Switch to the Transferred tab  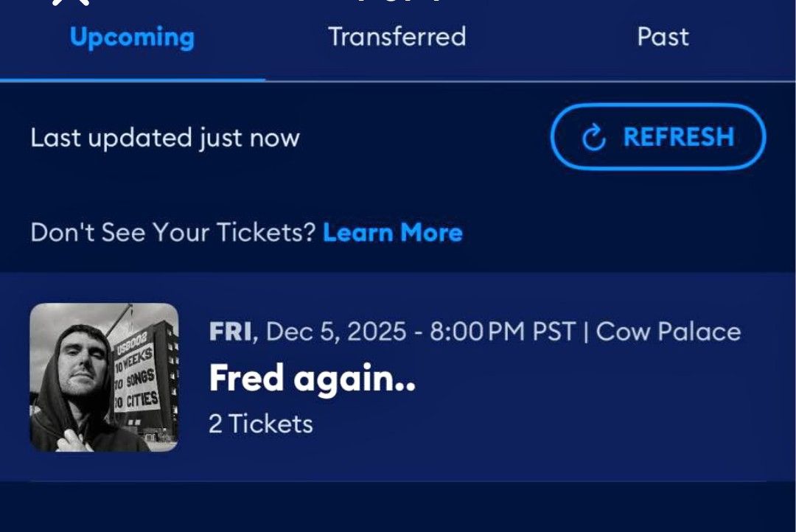[397, 37]
